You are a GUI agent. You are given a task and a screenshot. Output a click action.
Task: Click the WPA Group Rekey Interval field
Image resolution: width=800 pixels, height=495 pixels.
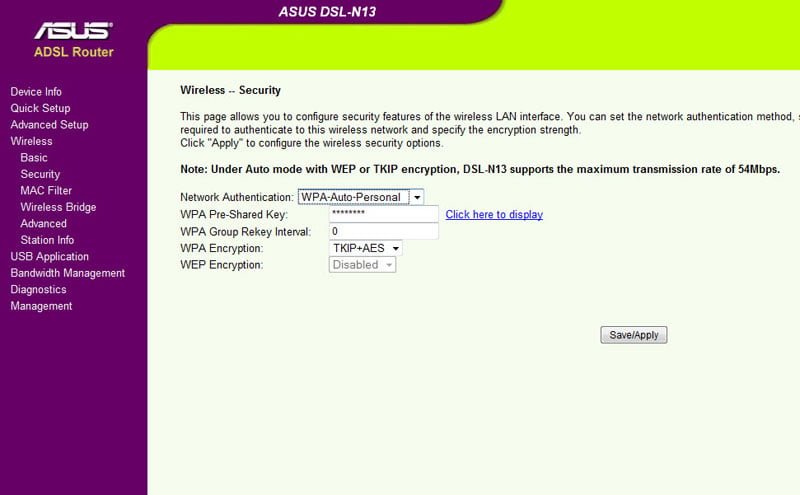point(384,231)
